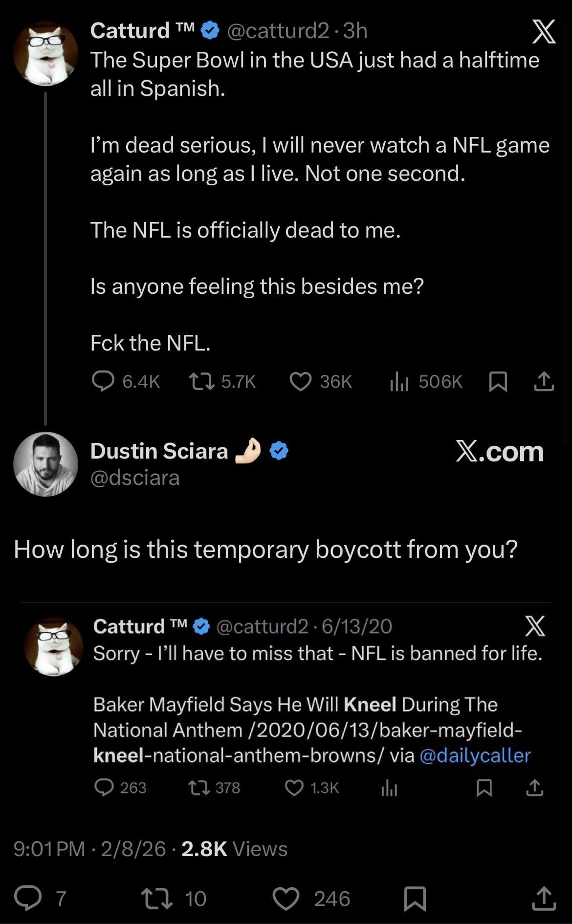Bookmark the top Catturd tweet

point(498,381)
